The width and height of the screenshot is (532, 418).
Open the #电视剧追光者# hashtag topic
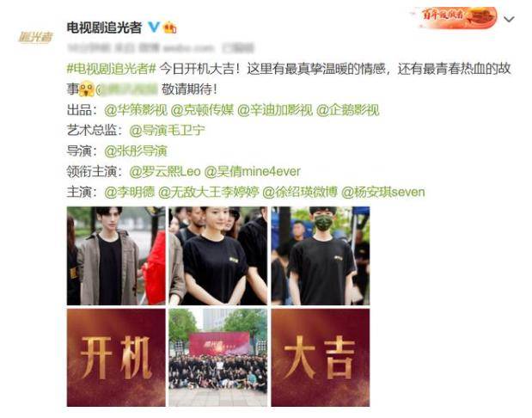(x=111, y=69)
